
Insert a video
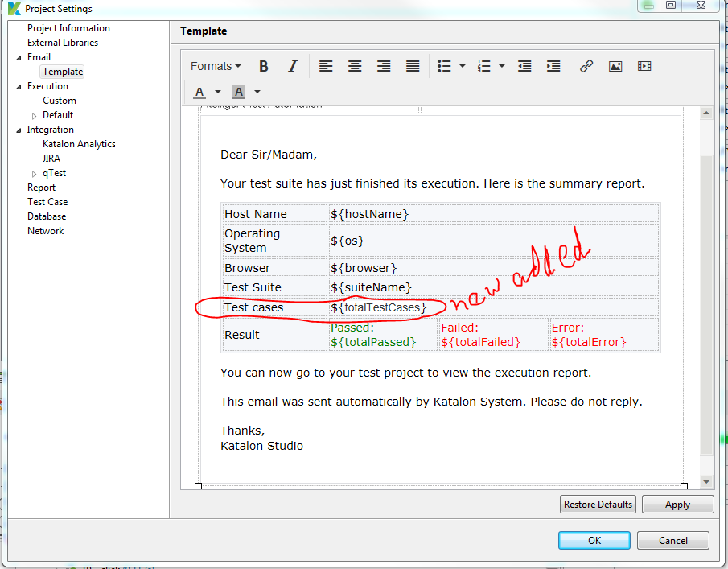pos(644,67)
